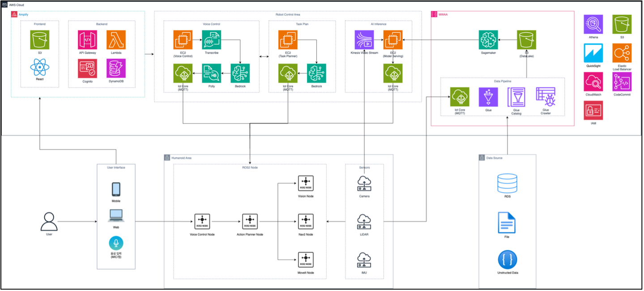Select the SageMaker icon in MWAA

(x=487, y=40)
